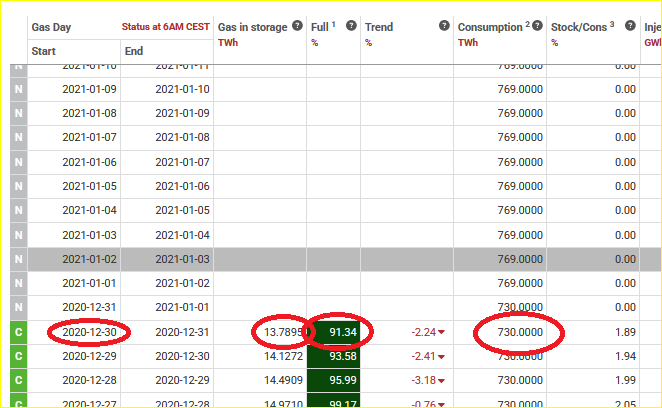662x408 pixels.
Task: Open help icon for Consumption column
Action: 537,26
